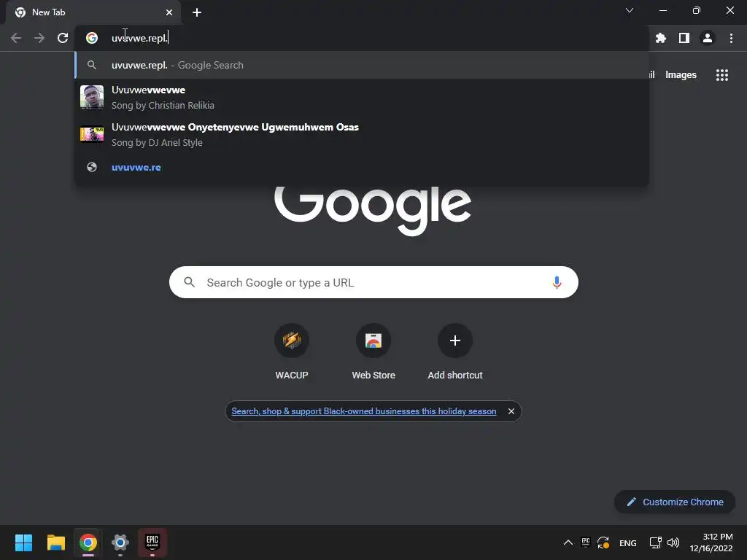Go back using the back arrow
The height and width of the screenshot is (560, 747).
pos(16,38)
